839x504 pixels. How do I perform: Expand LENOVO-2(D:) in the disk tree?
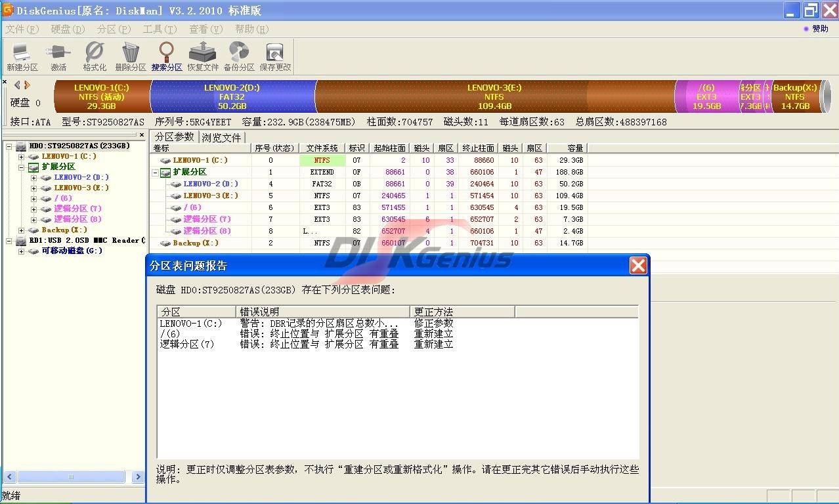tap(33, 178)
